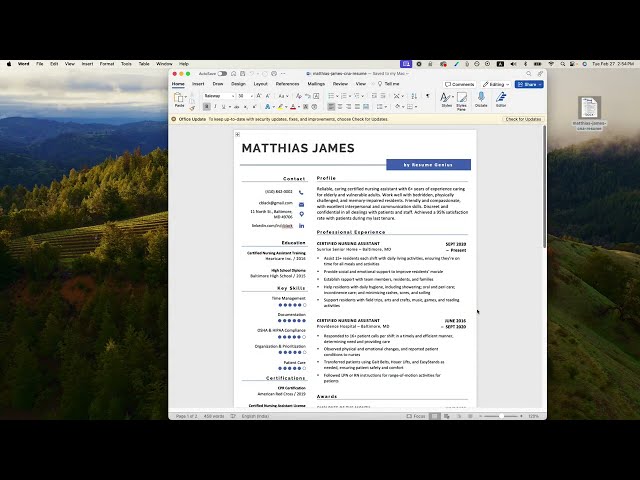This screenshot has width=640, height=480.
Task: Click the Share button
Action: point(529,84)
